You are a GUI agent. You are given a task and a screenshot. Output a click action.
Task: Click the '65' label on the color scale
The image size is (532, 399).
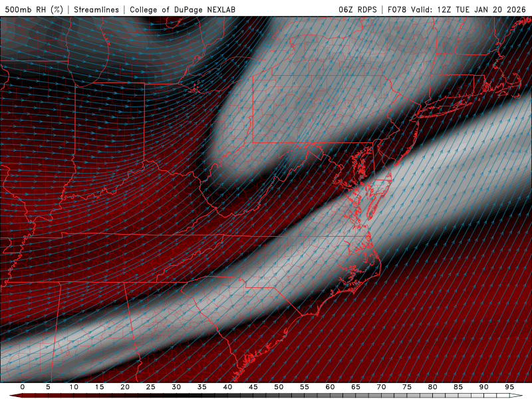[356, 387]
